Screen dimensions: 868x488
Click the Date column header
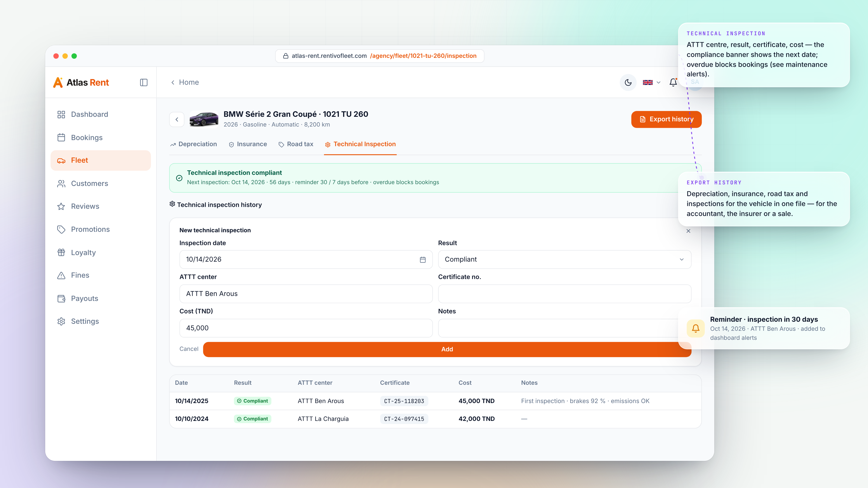[x=181, y=383]
